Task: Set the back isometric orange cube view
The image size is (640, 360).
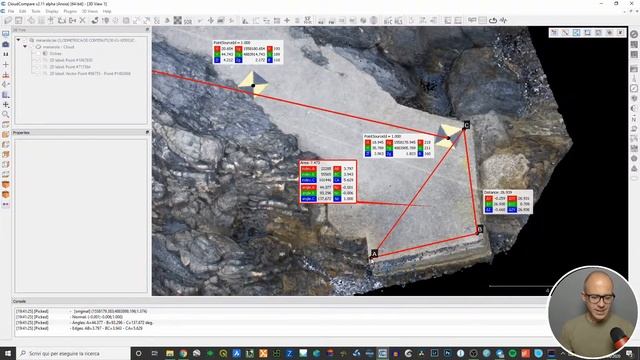Action: (6, 195)
